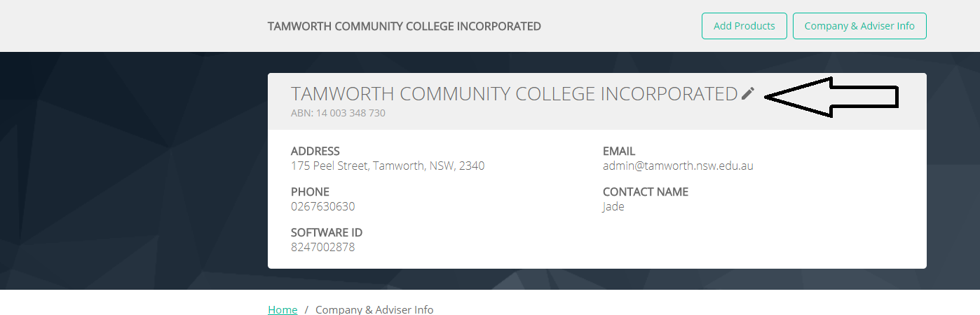Click the SOFTWARE ID label
980x315 pixels.
327,232
